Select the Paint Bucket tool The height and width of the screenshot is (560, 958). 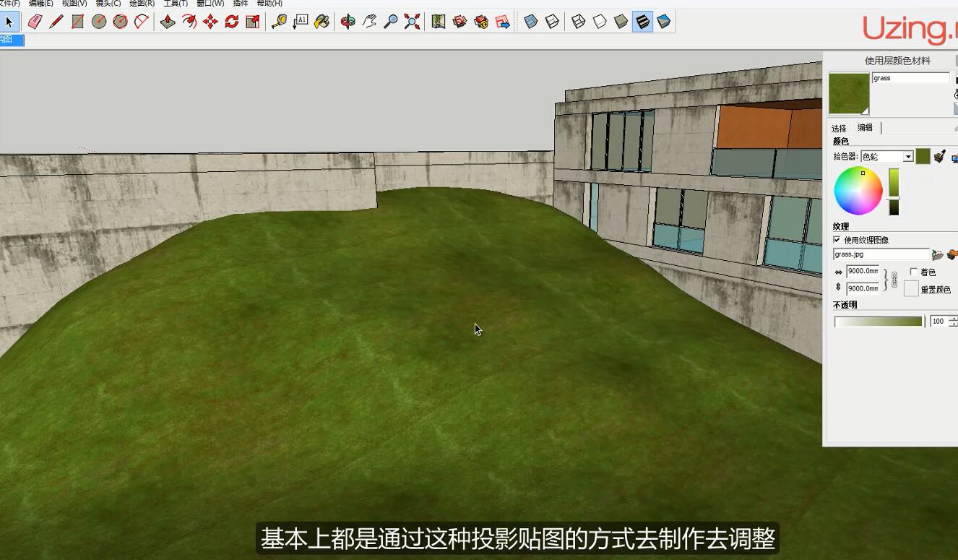click(322, 22)
